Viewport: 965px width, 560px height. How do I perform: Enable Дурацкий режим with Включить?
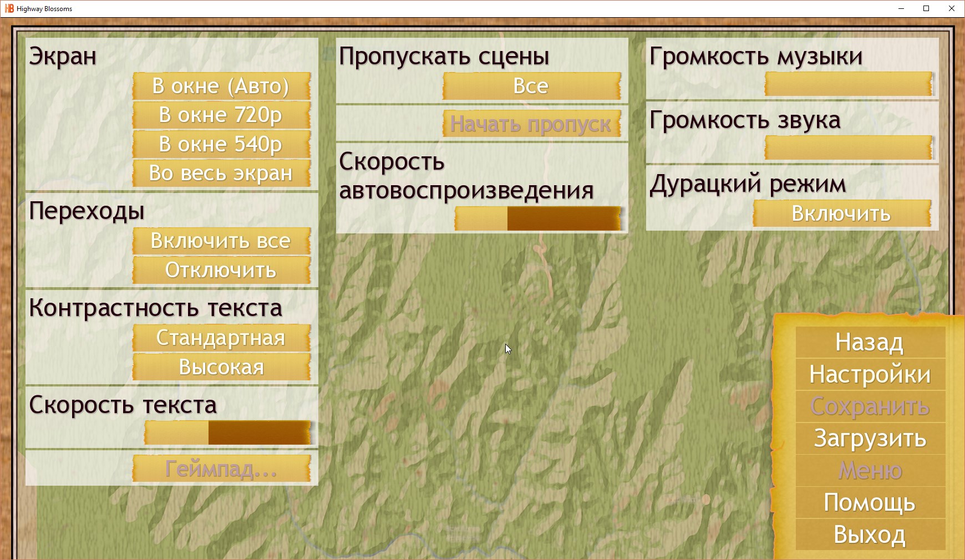[x=842, y=213]
